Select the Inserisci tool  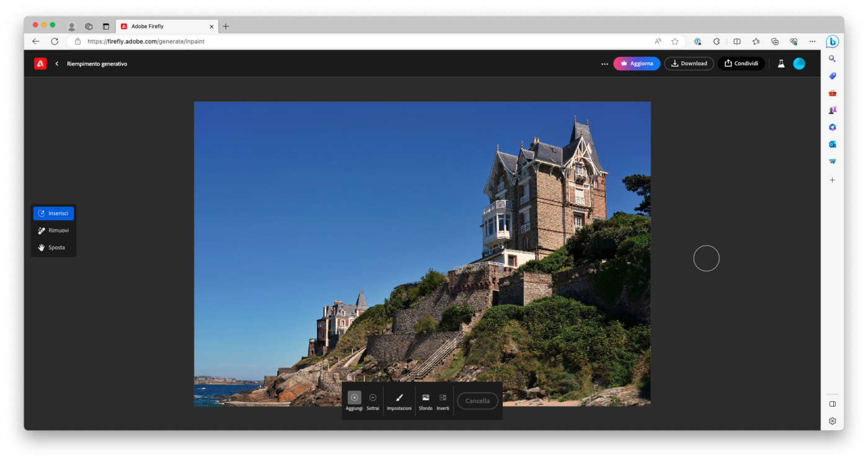(53, 213)
